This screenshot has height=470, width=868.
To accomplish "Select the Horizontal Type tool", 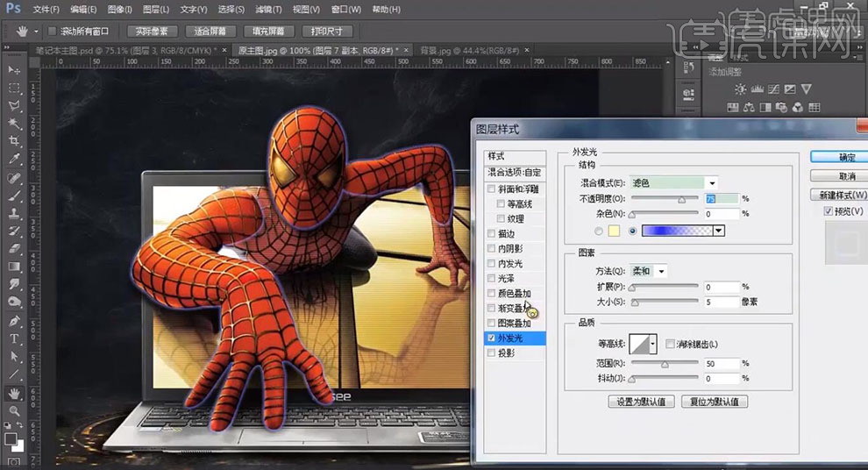I will [14, 338].
